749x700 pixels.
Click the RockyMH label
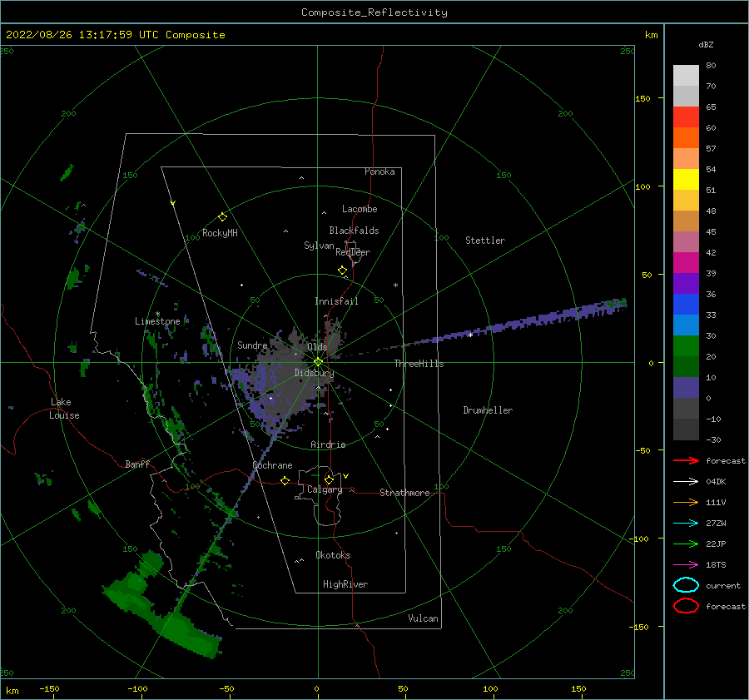click(220, 233)
